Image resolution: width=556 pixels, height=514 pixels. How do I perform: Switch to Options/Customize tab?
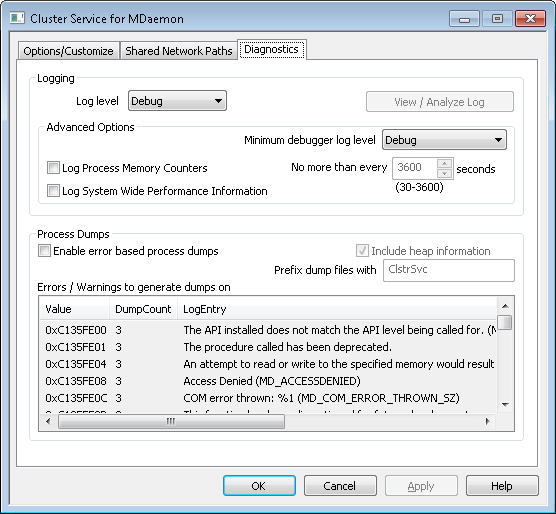coord(68,51)
